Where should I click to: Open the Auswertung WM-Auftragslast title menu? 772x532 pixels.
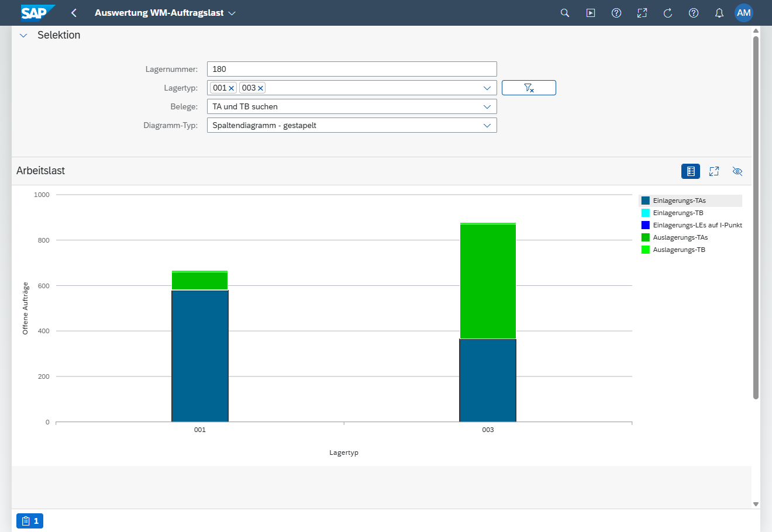point(232,13)
